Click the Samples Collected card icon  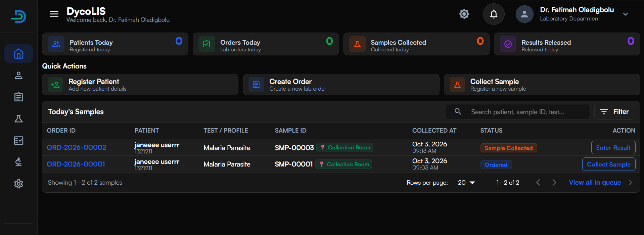[357, 44]
